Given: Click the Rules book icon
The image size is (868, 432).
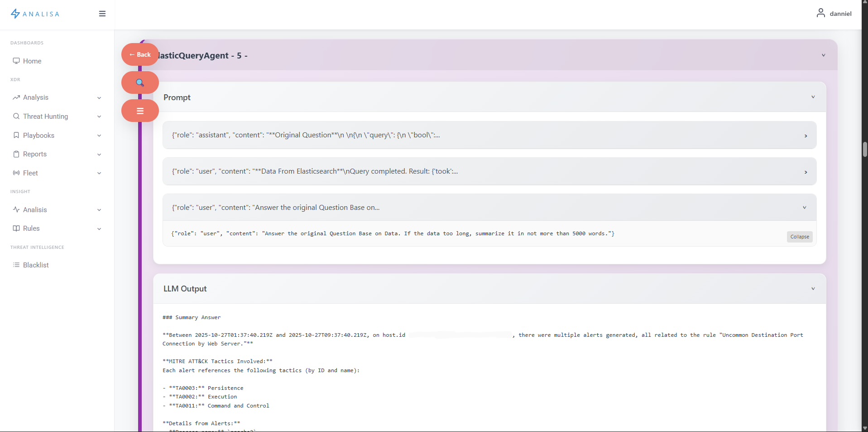Looking at the screenshot, I should tap(16, 228).
